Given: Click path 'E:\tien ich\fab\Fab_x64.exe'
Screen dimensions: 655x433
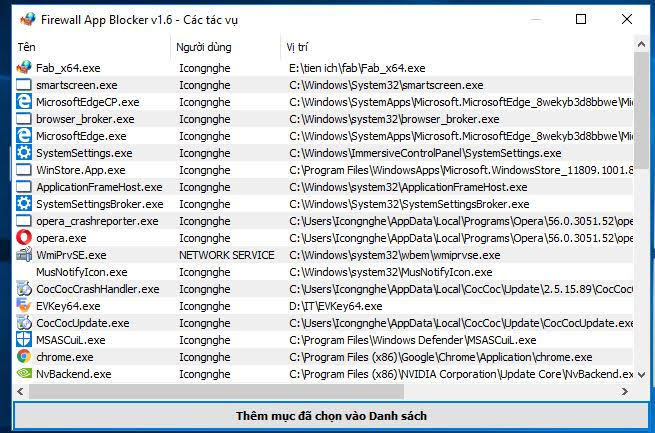Looking at the screenshot, I should (x=357, y=68).
